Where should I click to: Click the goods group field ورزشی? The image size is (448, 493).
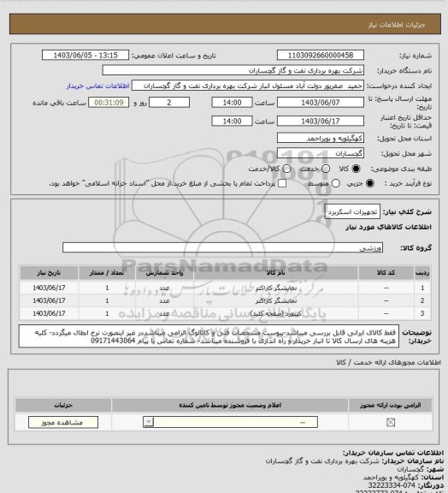pyautogui.click(x=223, y=247)
